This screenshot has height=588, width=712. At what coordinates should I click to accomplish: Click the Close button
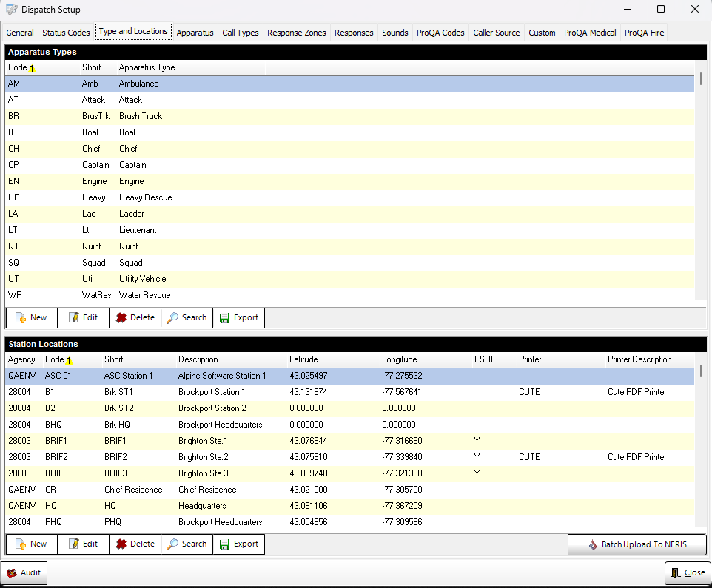point(688,572)
